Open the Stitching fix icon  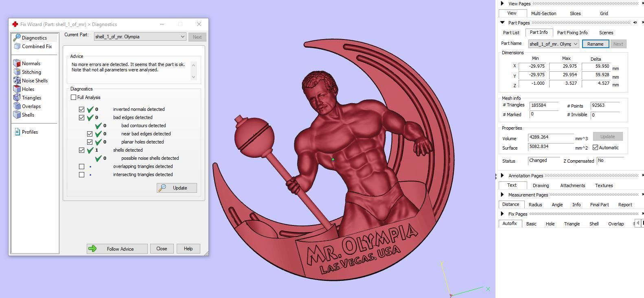[17, 72]
